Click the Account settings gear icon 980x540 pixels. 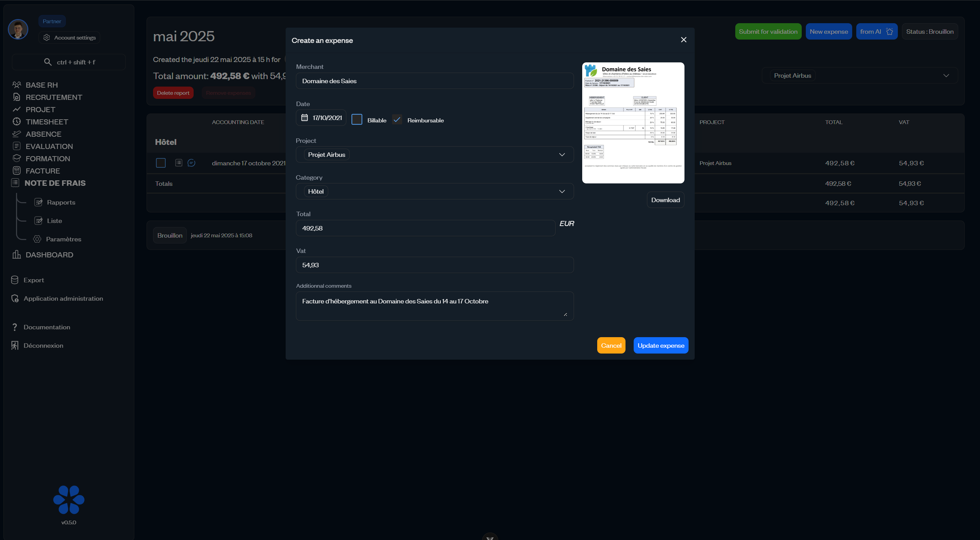46,37
